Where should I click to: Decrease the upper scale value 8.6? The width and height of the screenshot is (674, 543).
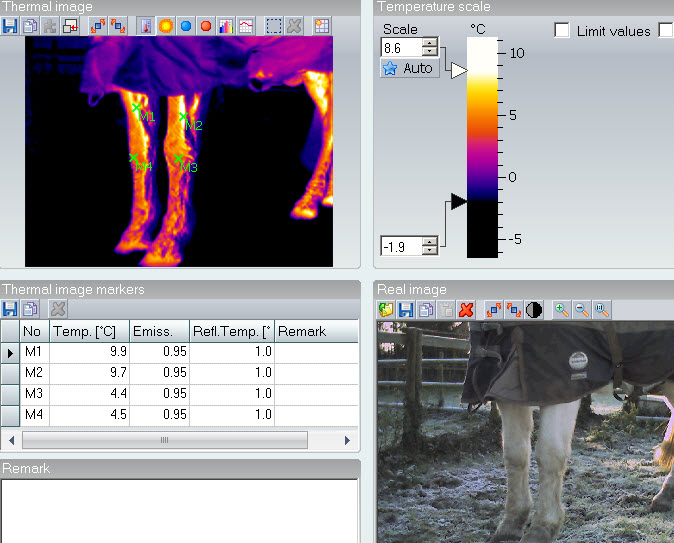[430, 52]
